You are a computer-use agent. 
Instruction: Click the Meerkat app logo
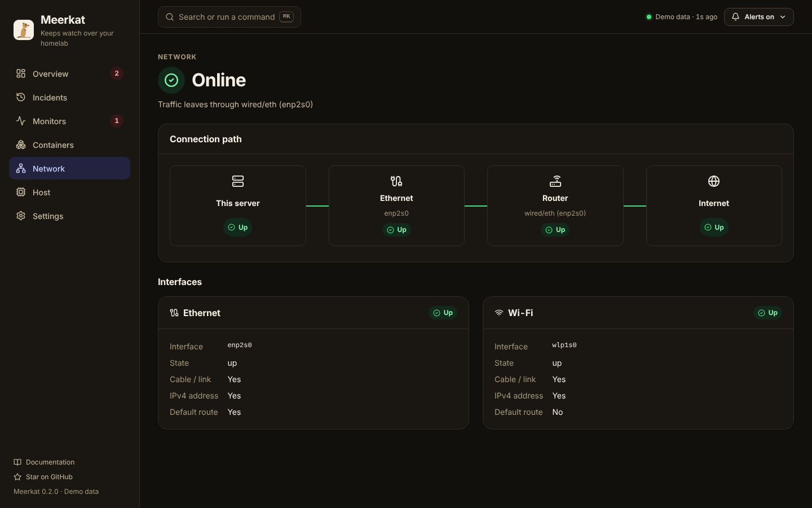(x=24, y=30)
